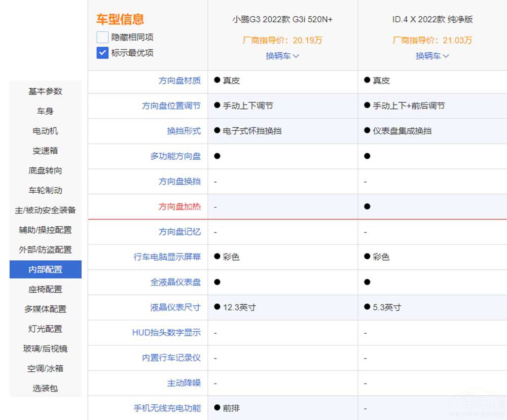507x420 pixels.
Task: Switch to 座椅配置 section
Action: pos(45,289)
